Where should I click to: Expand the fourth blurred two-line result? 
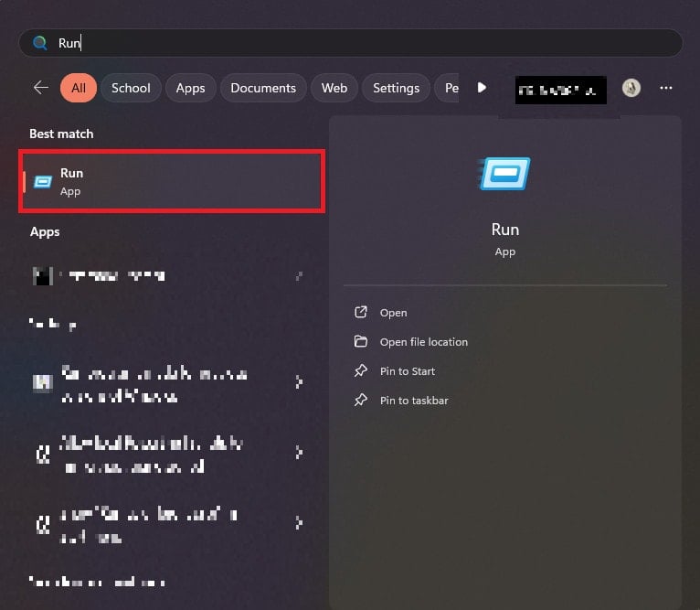pyautogui.click(x=300, y=522)
